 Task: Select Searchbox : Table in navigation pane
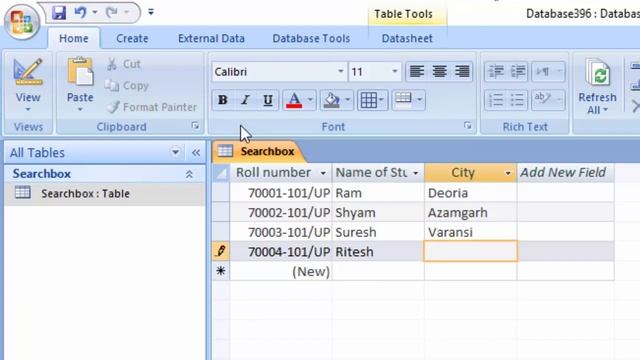[105, 193]
